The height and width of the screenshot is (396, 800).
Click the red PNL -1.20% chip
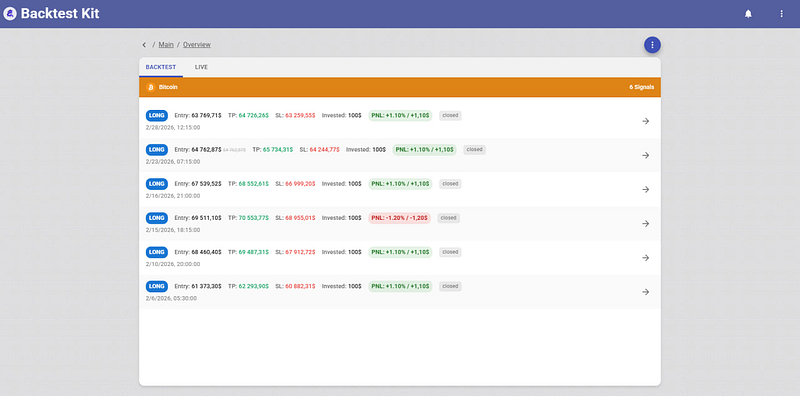399,218
